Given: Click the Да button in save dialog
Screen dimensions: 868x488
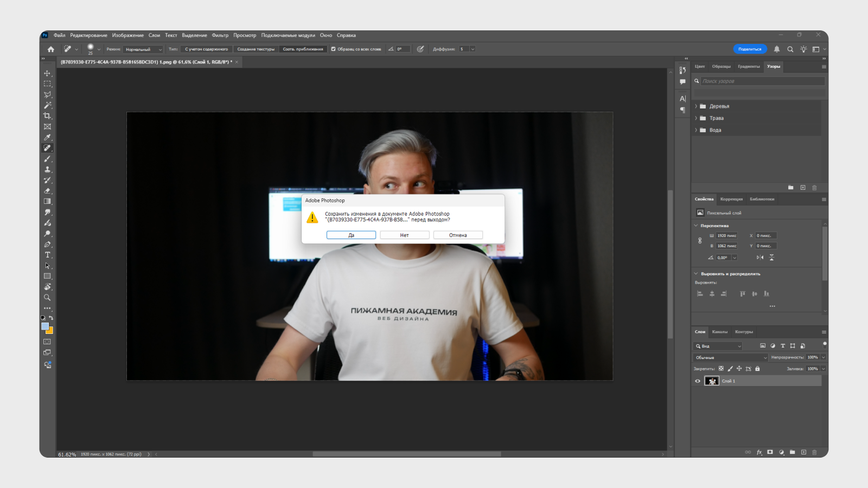Looking at the screenshot, I should point(351,235).
